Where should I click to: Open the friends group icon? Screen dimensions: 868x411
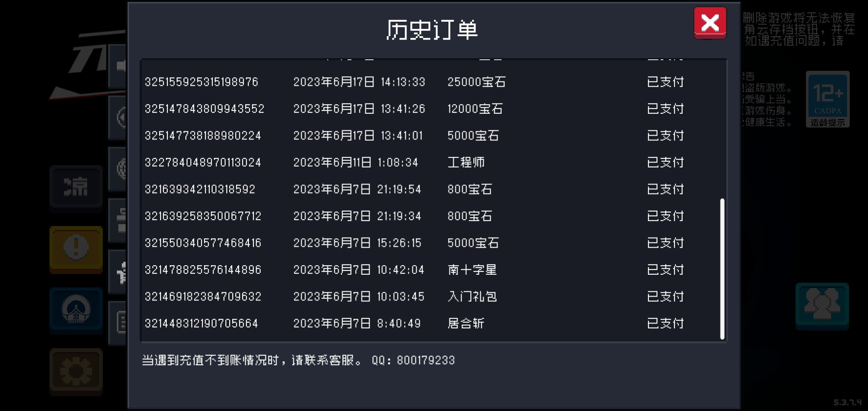822,306
